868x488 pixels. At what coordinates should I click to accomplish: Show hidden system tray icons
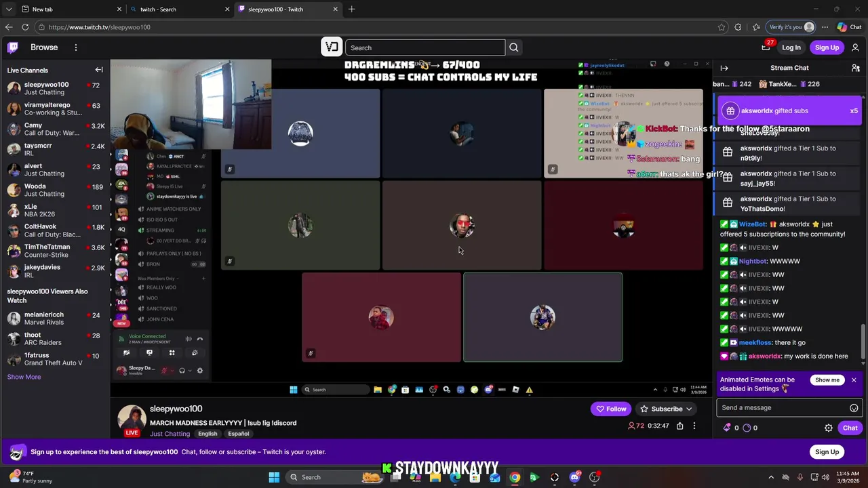(771, 477)
